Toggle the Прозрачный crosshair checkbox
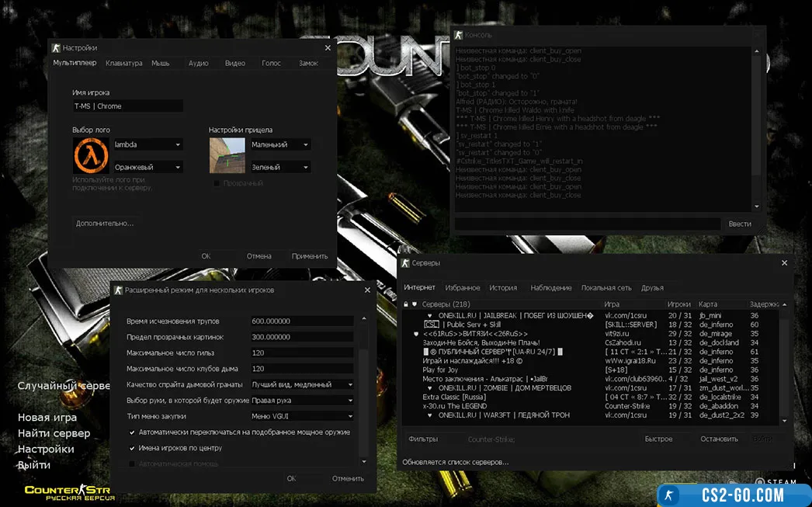Screen dimensions: 812x507 [x=217, y=183]
